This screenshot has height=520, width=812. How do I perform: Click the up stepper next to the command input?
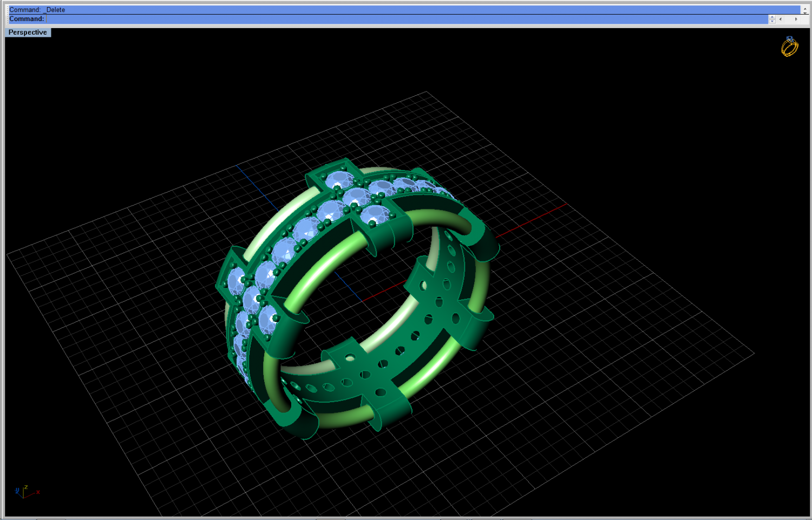[x=772, y=17]
